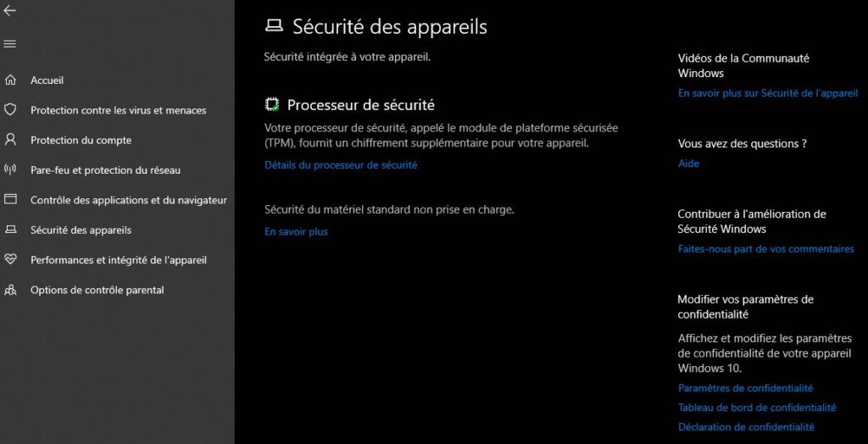Open En savoir plus sur Sécurité de l'appareil
The width and height of the screenshot is (868, 444).
(x=768, y=93)
